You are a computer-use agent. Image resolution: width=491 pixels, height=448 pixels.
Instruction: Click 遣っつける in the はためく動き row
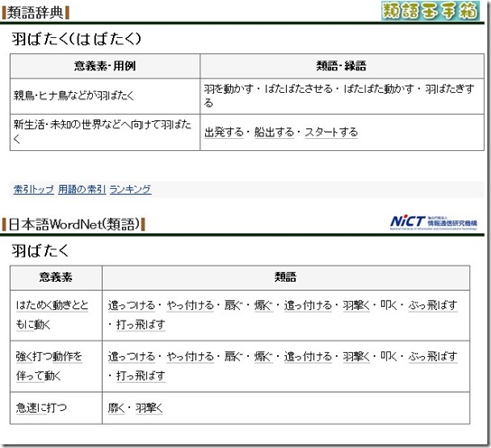(132, 305)
